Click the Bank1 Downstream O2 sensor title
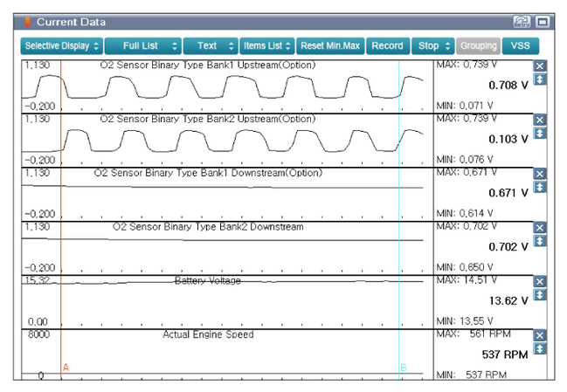This screenshot has width=567, height=392. coord(208,173)
